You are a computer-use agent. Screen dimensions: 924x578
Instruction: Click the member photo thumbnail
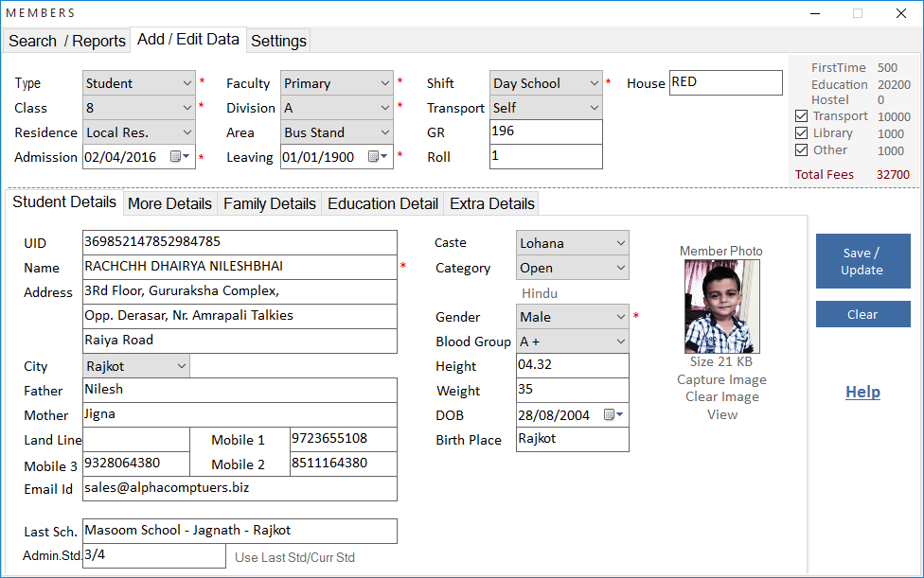tap(721, 307)
